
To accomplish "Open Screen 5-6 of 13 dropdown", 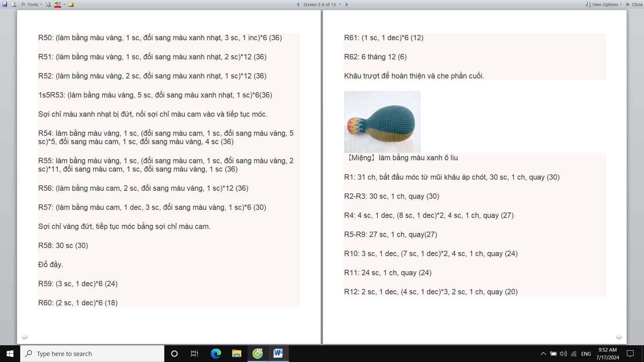I will [321, 4].
